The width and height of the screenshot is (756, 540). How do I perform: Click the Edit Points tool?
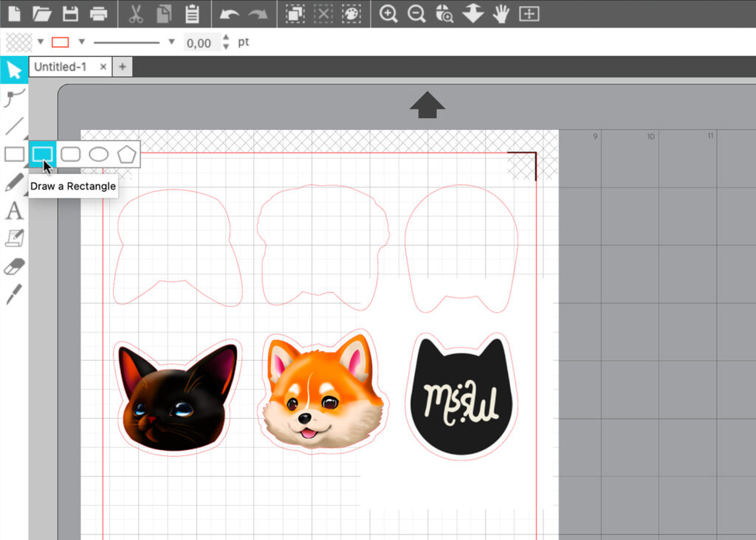(x=14, y=97)
